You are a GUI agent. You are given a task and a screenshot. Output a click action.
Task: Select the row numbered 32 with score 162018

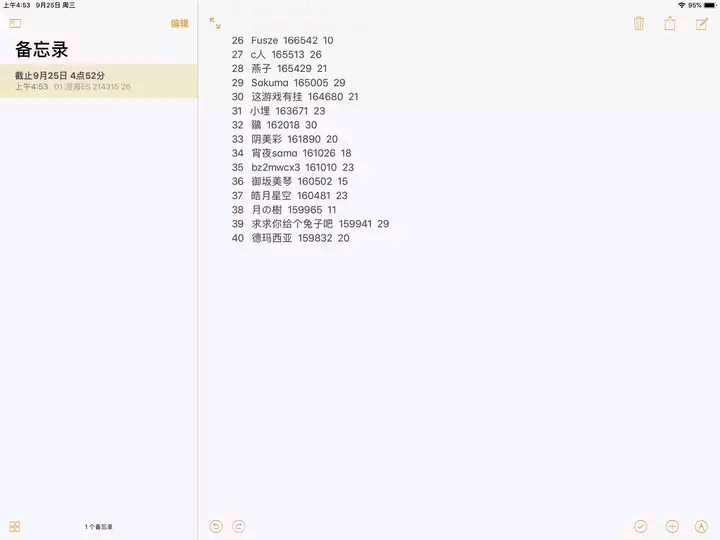coord(274,125)
